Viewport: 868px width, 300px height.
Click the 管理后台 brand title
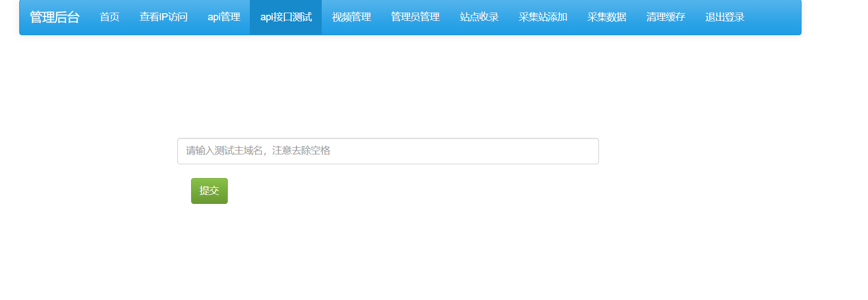coord(54,18)
